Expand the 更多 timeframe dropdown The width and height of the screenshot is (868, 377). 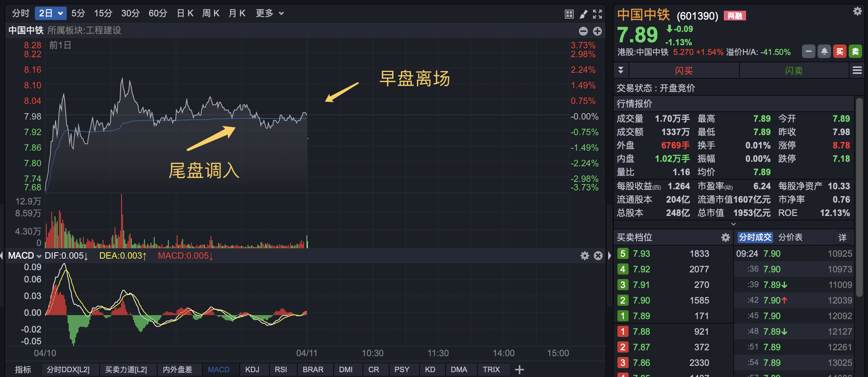(x=269, y=13)
